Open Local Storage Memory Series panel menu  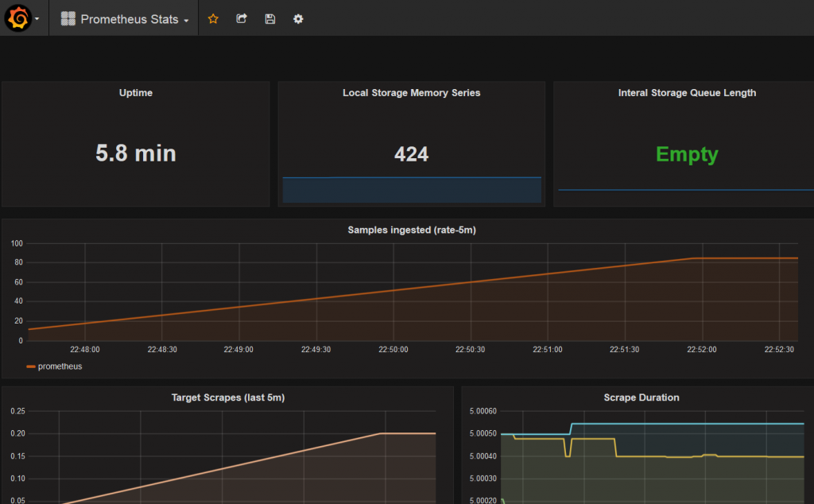(411, 93)
